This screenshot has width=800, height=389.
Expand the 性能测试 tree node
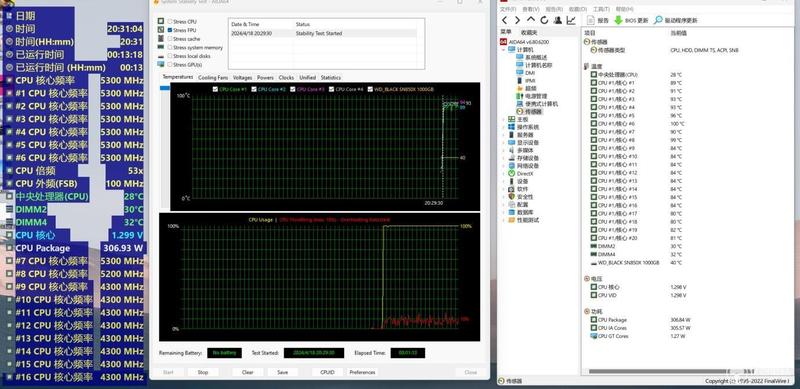pyautogui.click(x=504, y=220)
